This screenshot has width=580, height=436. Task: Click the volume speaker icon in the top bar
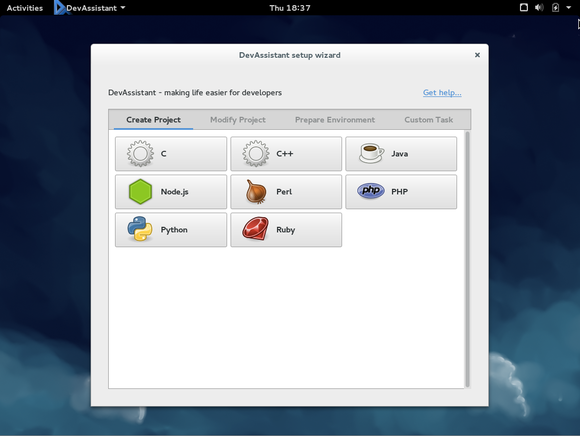(x=539, y=7)
